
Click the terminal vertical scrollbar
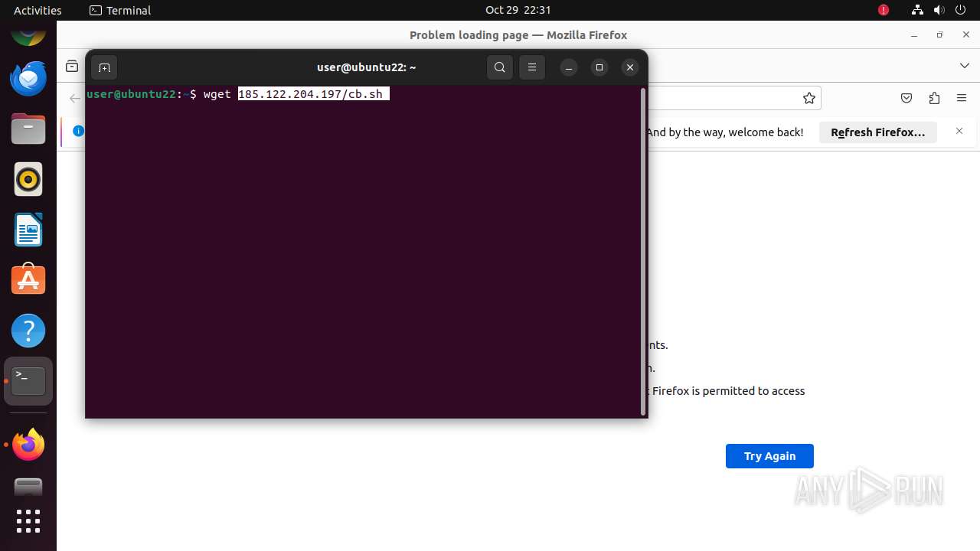point(643,251)
